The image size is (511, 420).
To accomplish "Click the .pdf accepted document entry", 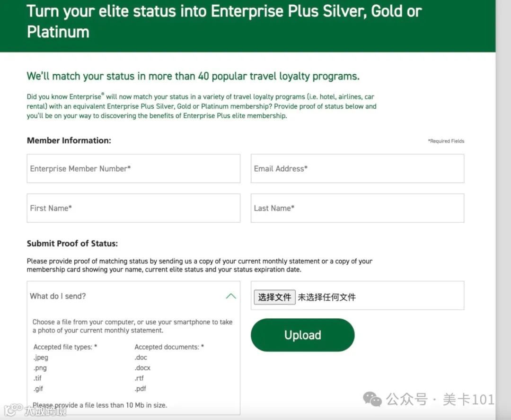I will pyautogui.click(x=141, y=389).
